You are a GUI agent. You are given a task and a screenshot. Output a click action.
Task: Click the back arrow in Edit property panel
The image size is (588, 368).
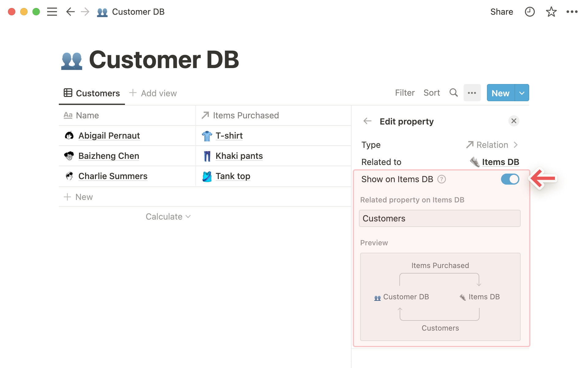(x=367, y=122)
